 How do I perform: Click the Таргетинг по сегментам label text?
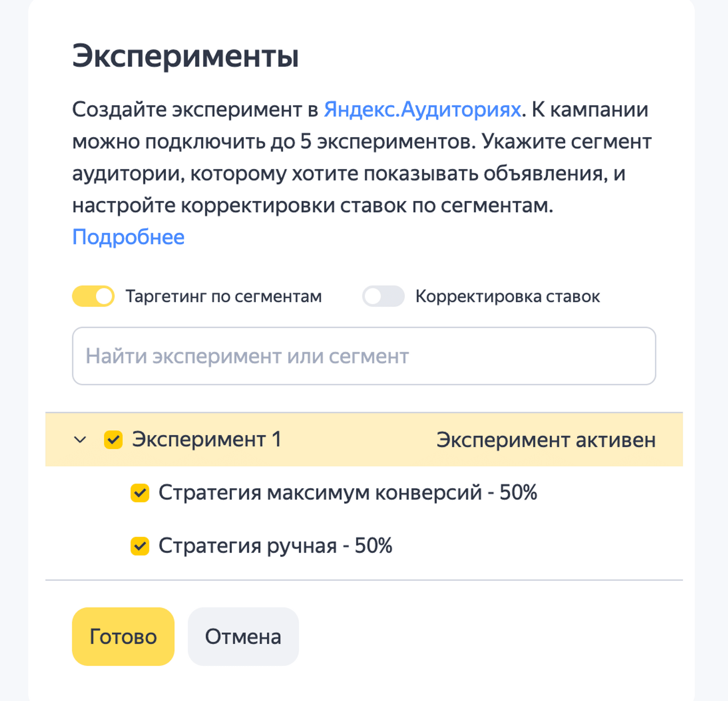224,296
